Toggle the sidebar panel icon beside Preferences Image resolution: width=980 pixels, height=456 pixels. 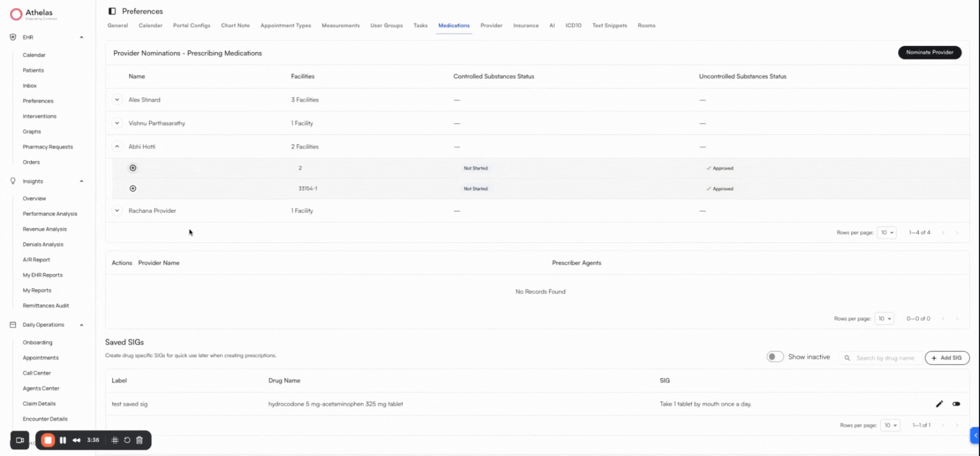point(112,11)
